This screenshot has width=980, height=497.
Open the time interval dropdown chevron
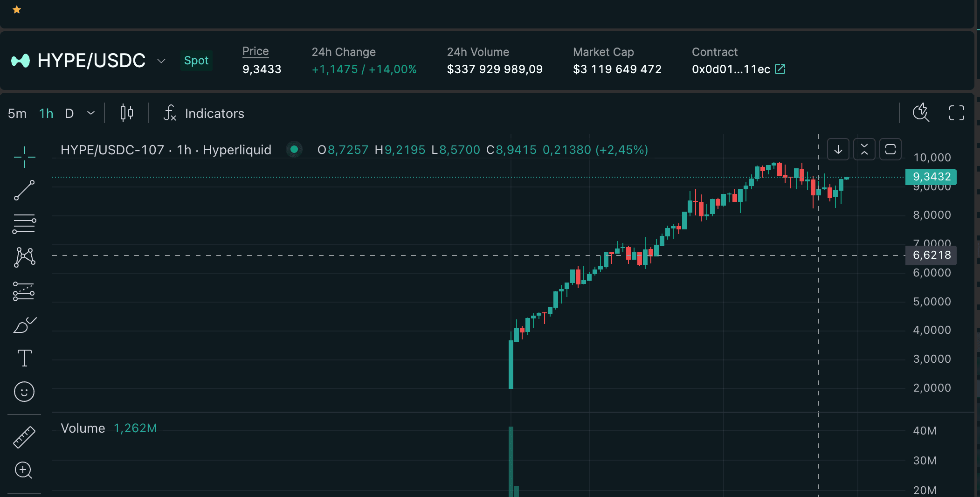[91, 113]
